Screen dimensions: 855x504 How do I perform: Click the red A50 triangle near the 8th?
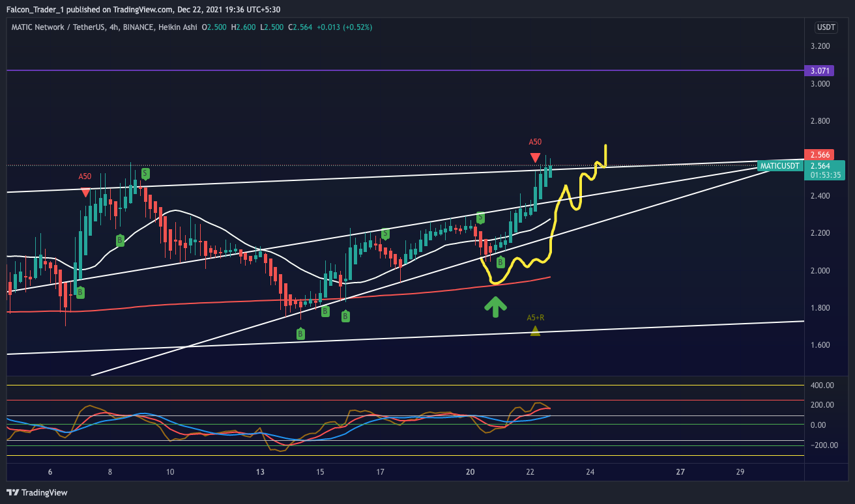coord(85,192)
